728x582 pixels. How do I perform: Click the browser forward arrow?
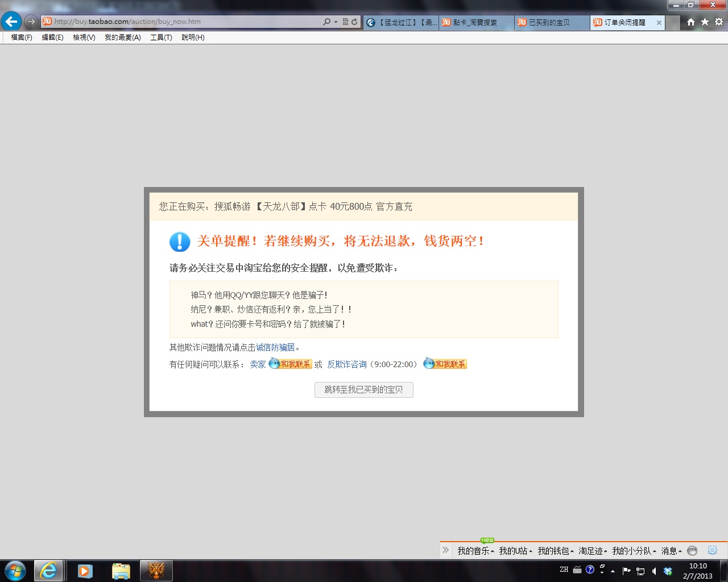tap(31, 22)
